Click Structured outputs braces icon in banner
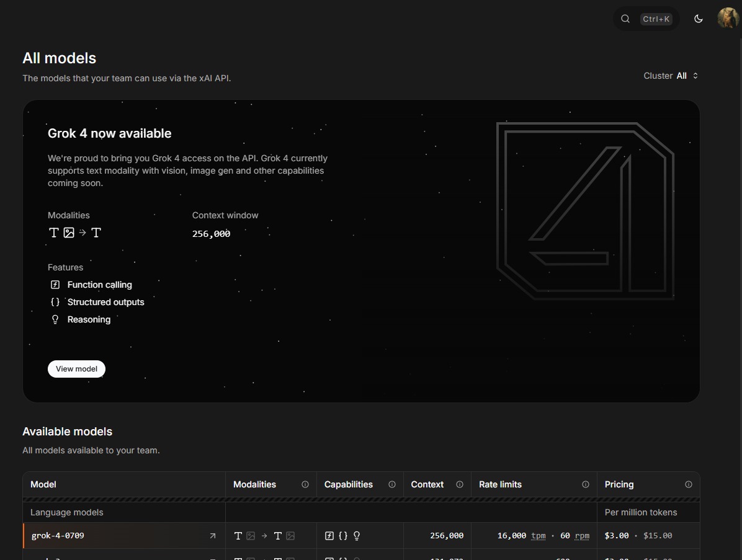This screenshot has height=560, width=742. pos(55,302)
